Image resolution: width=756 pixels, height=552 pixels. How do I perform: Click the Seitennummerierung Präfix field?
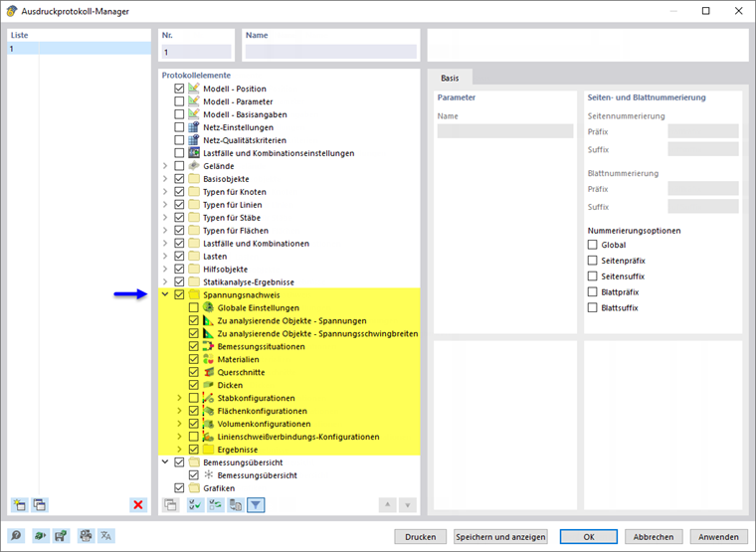tap(703, 131)
